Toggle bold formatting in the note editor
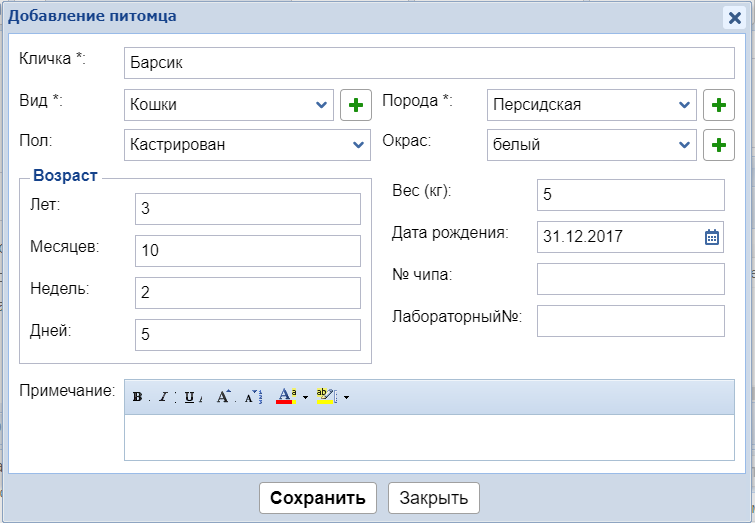755x523 pixels. point(138,397)
